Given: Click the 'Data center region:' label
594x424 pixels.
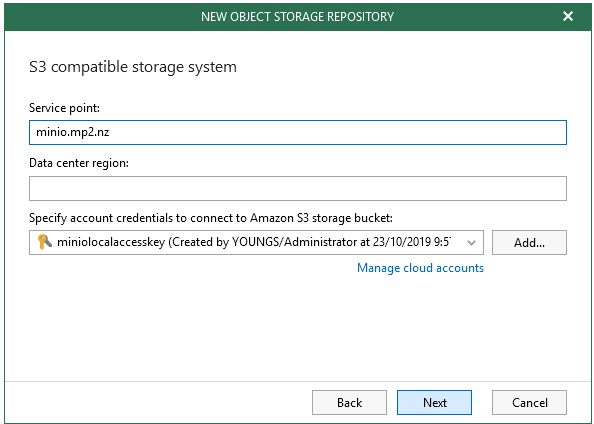Looking at the screenshot, I should (x=79, y=163).
